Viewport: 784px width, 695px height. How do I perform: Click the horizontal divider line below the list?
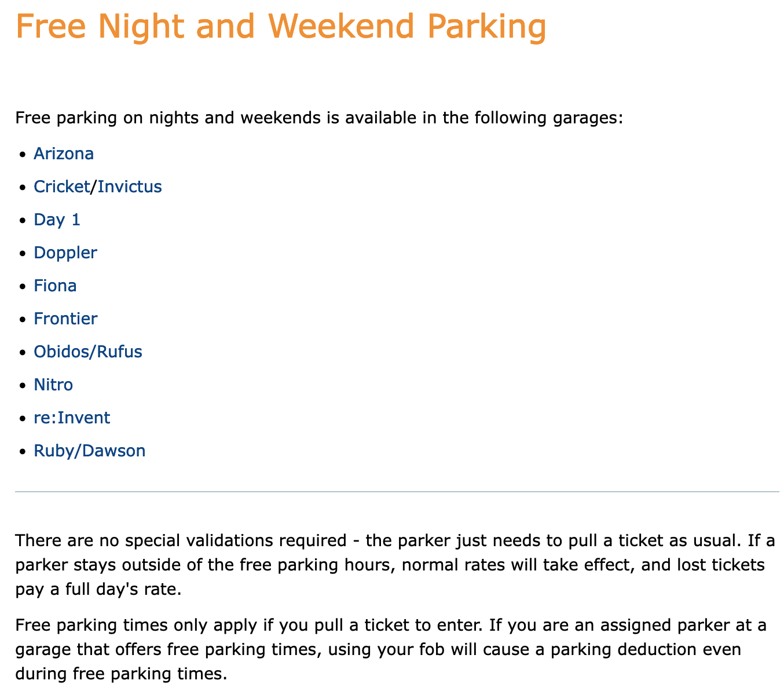pyautogui.click(x=397, y=492)
